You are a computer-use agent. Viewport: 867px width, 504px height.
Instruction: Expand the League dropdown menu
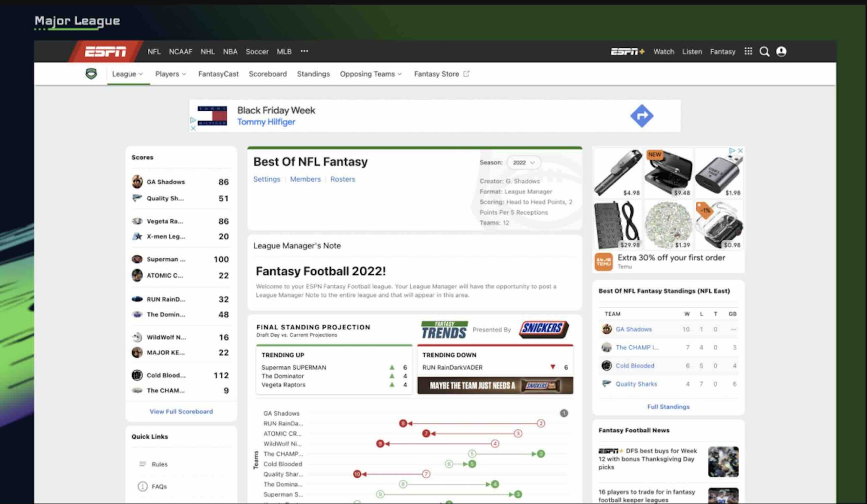(127, 74)
